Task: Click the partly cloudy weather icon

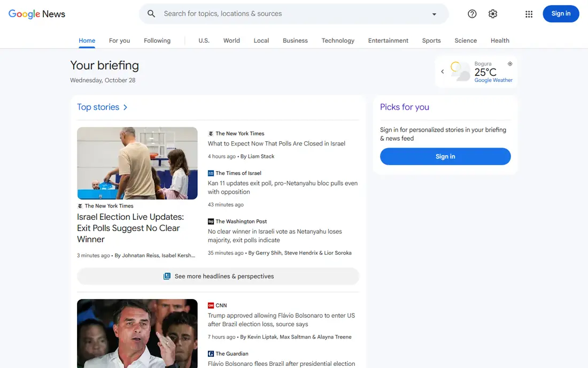Action: (x=460, y=71)
